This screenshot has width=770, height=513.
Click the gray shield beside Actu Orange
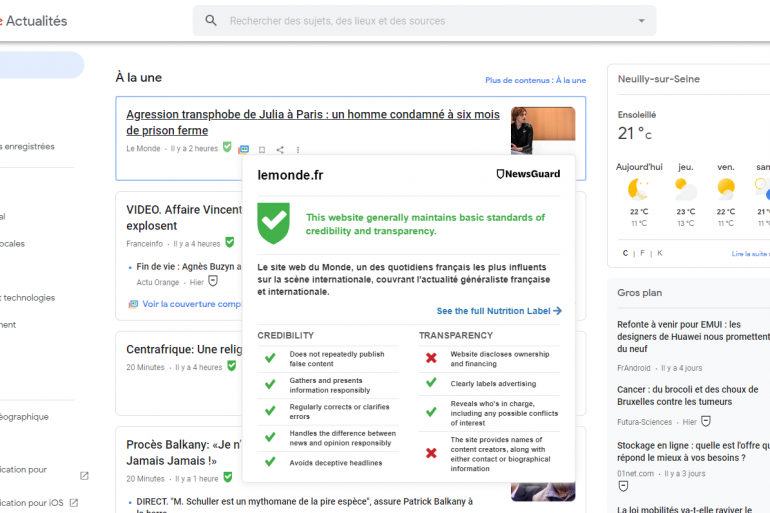(212, 281)
